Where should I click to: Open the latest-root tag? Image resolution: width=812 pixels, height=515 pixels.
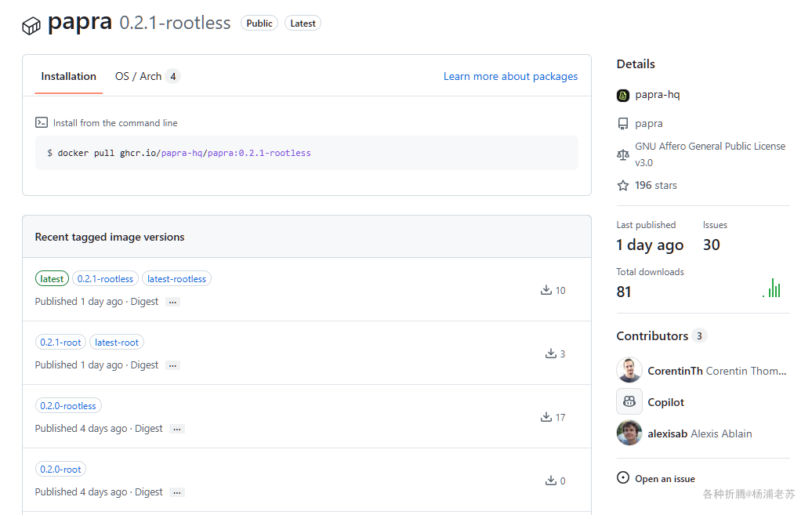pos(117,343)
